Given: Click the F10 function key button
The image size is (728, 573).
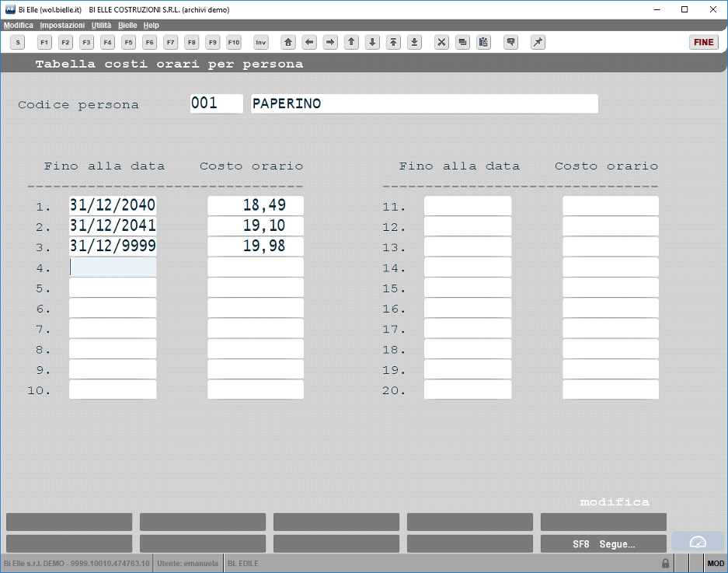Looking at the screenshot, I should [x=234, y=42].
